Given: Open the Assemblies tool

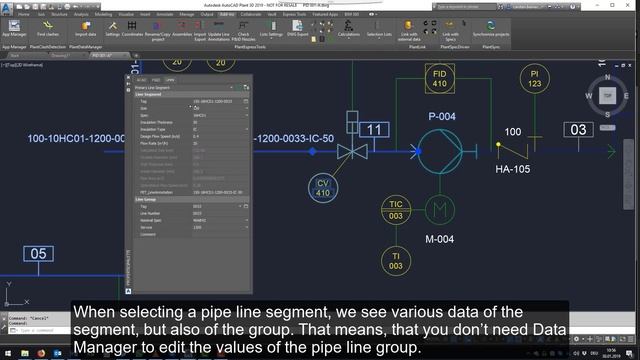Looking at the screenshot, I should 182,29.
